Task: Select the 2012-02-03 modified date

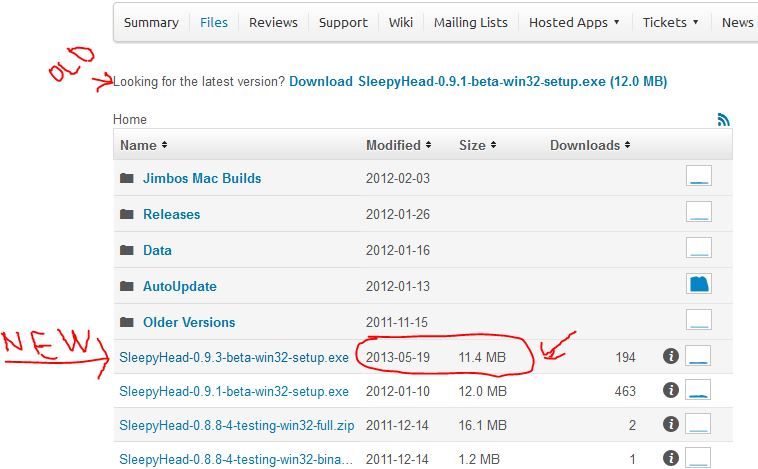Action: point(398,178)
